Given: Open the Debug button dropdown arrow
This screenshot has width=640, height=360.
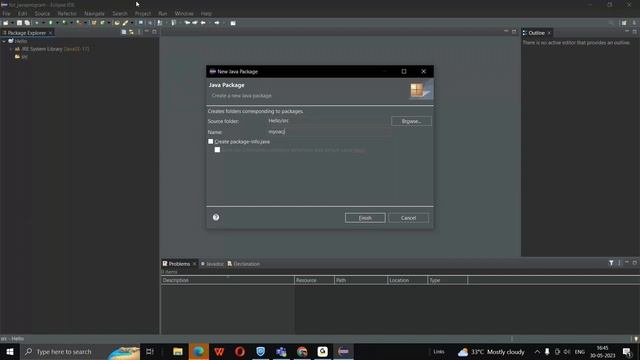Looking at the screenshot, I should click(x=44, y=23).
